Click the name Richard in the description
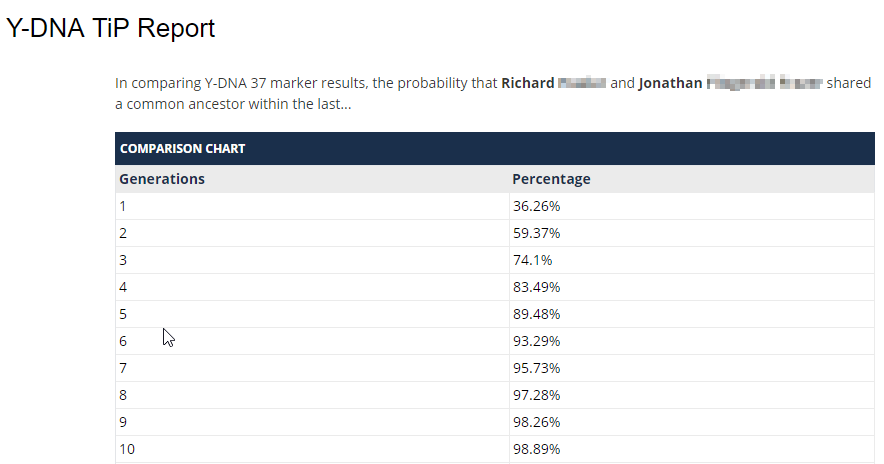 528,83
